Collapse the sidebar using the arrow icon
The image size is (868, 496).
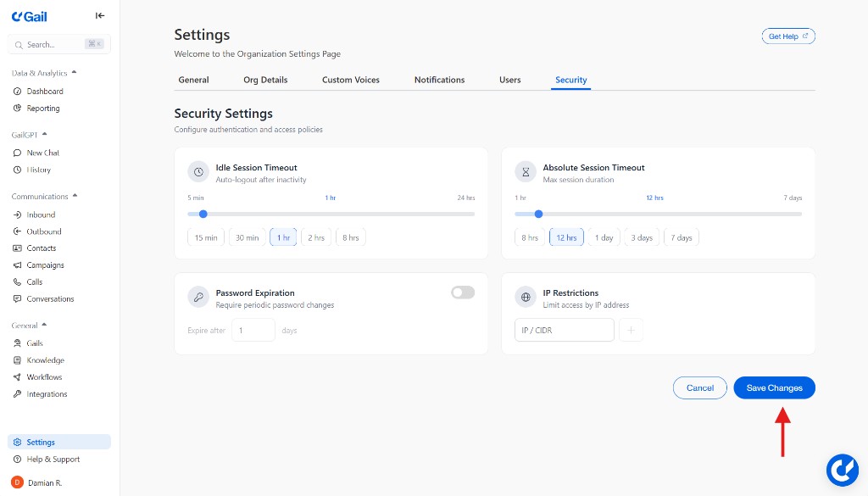(x=100, y=15)
